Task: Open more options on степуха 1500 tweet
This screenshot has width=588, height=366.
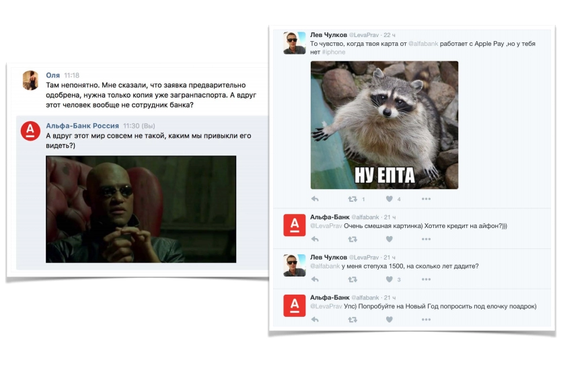Action: 426,279
